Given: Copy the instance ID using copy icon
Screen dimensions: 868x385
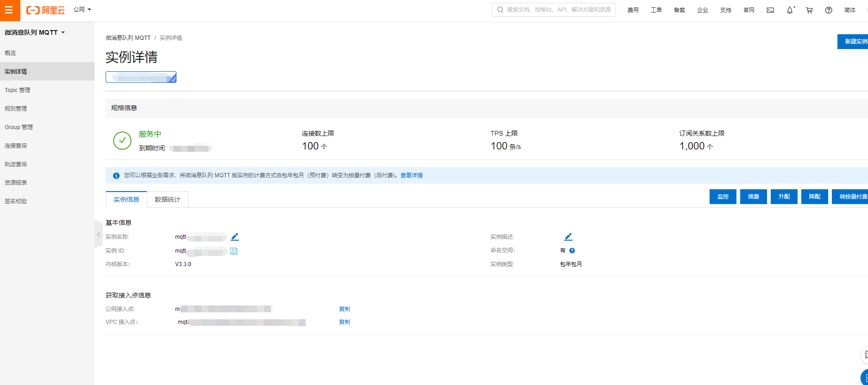Looking at the screenshot, I should [234, 251].
